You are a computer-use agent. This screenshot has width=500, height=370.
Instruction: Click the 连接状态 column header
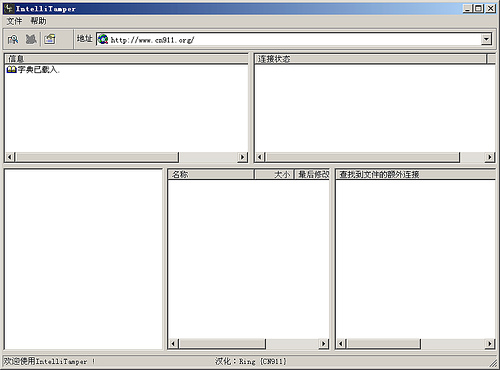(370, 59)
